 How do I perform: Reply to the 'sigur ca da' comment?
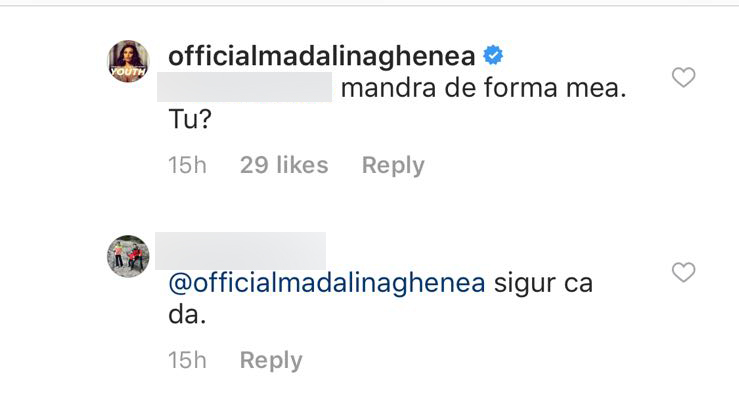click(271, 360)
